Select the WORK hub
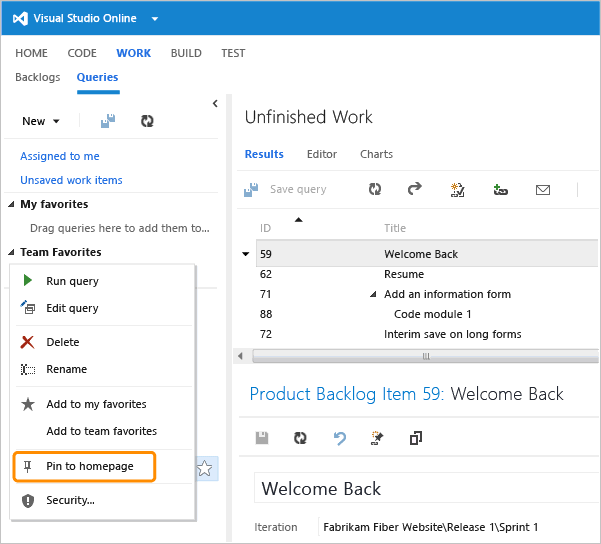 (x=134, y=53)
